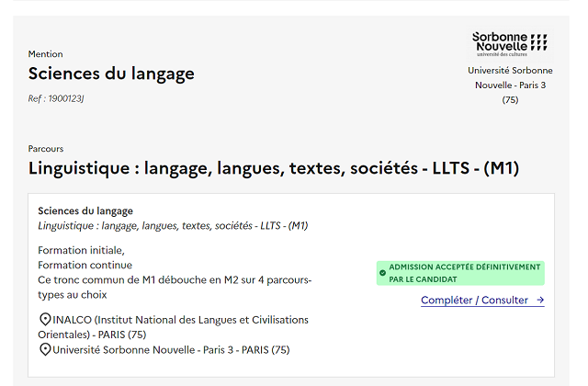Click the Admission acceptée définitivement status badge

(x=460, y=273)
